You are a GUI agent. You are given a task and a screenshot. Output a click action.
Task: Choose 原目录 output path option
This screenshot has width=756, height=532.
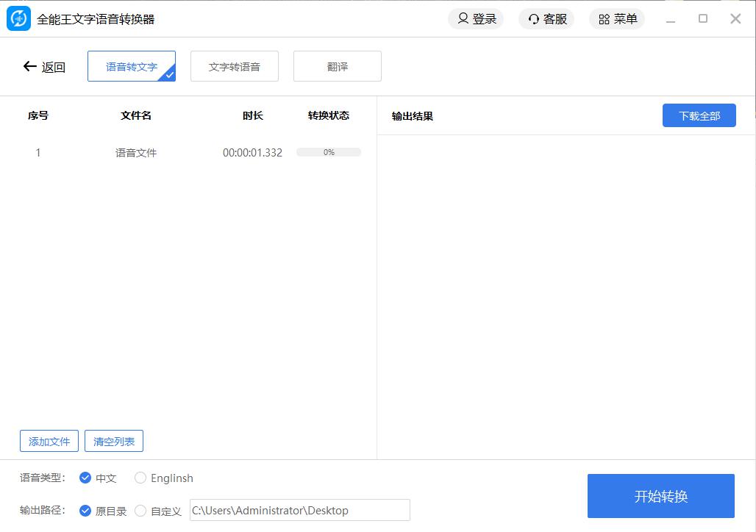85,511
